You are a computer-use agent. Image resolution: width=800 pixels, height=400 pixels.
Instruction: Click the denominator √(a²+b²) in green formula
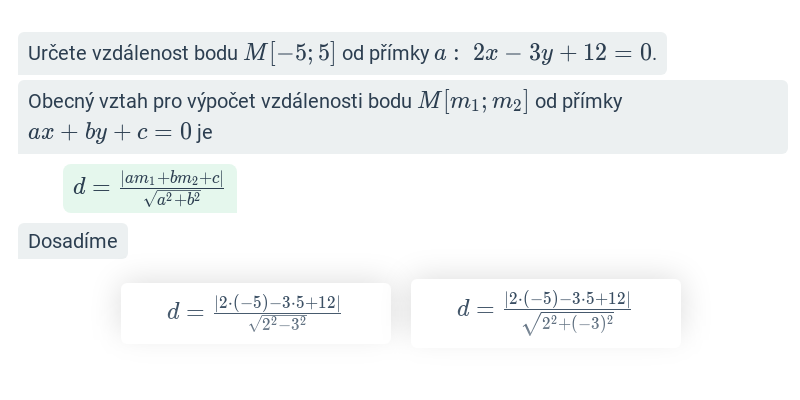172,199
